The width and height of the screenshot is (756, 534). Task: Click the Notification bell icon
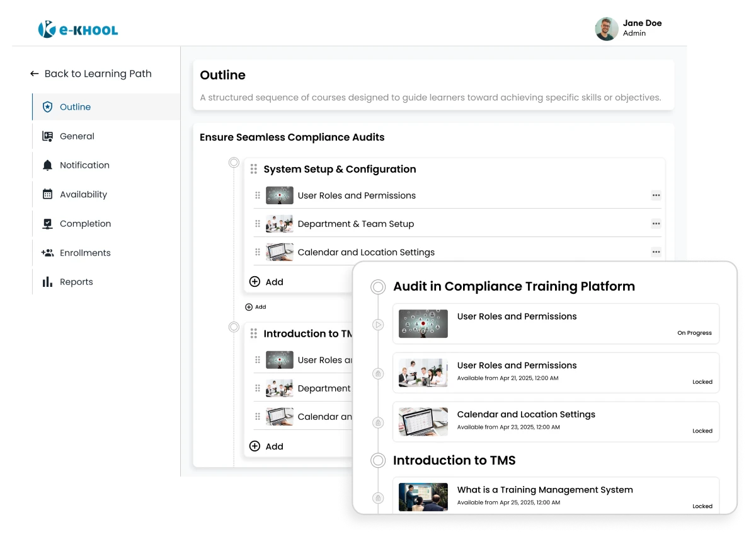pyautogui.click(x=47, y=165)
